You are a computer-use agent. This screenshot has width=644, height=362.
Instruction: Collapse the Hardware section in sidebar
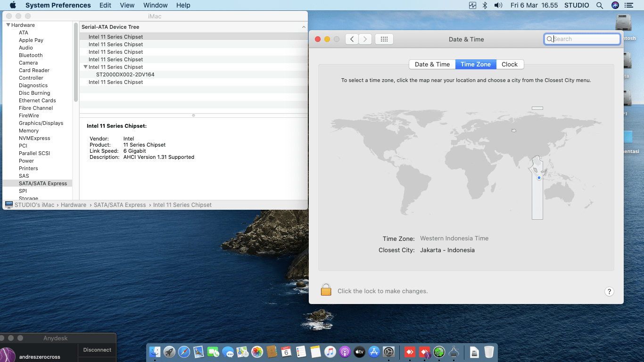click(x=8, y=25)
